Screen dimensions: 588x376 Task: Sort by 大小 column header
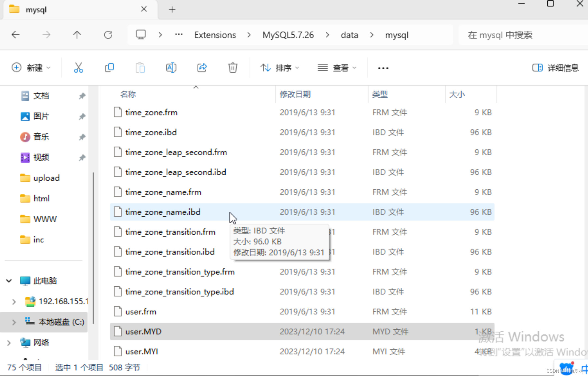coord(457,95)
